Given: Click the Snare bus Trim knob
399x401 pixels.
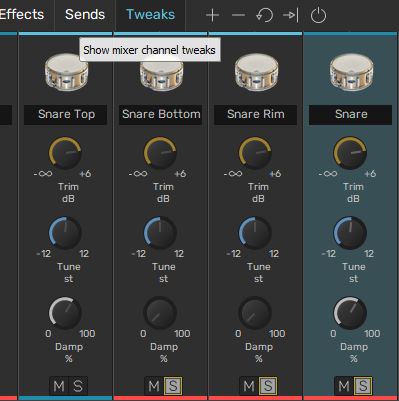Looking at the screenshot, I should [350, 153].
